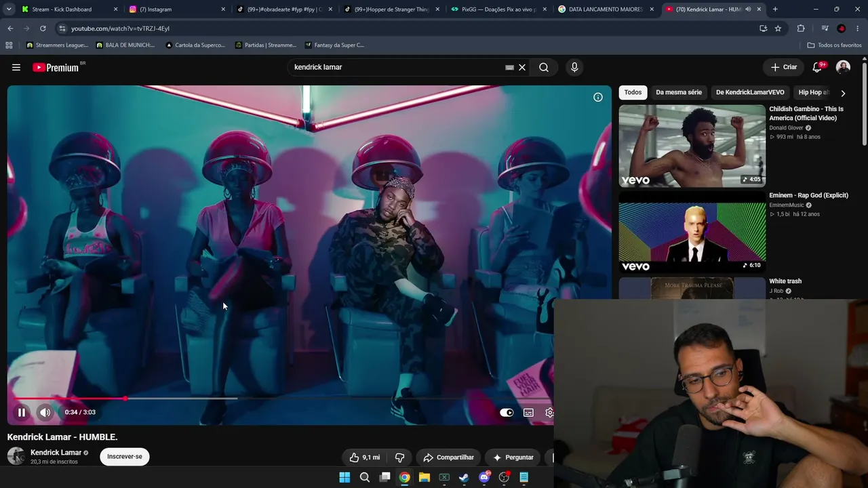This screenshot has height=488, width=868.
Task: Subscribe with the Inscrever-se button
Action: pos(125,456)
